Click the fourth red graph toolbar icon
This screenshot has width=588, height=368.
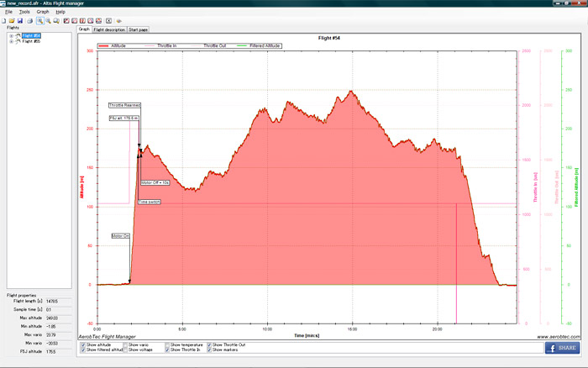(91, 21)
